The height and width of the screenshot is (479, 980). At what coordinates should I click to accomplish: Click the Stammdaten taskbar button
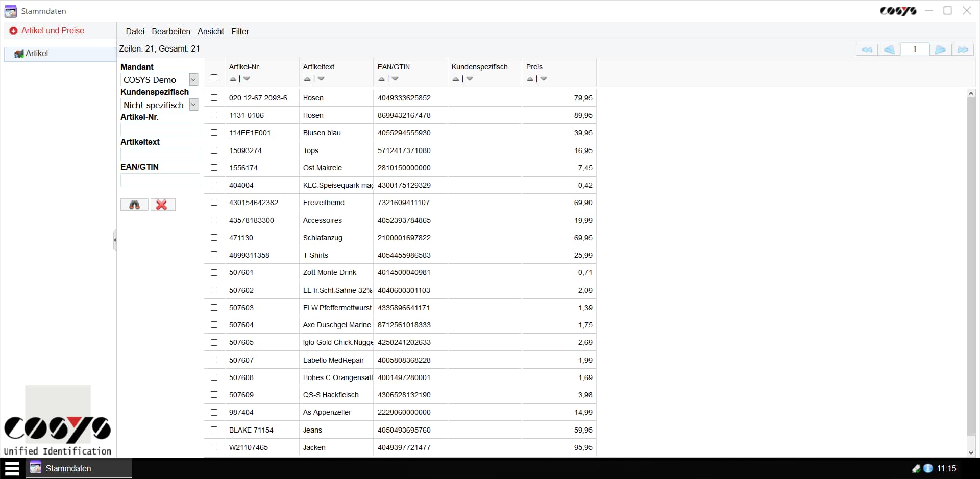click(x=79, y=468)
